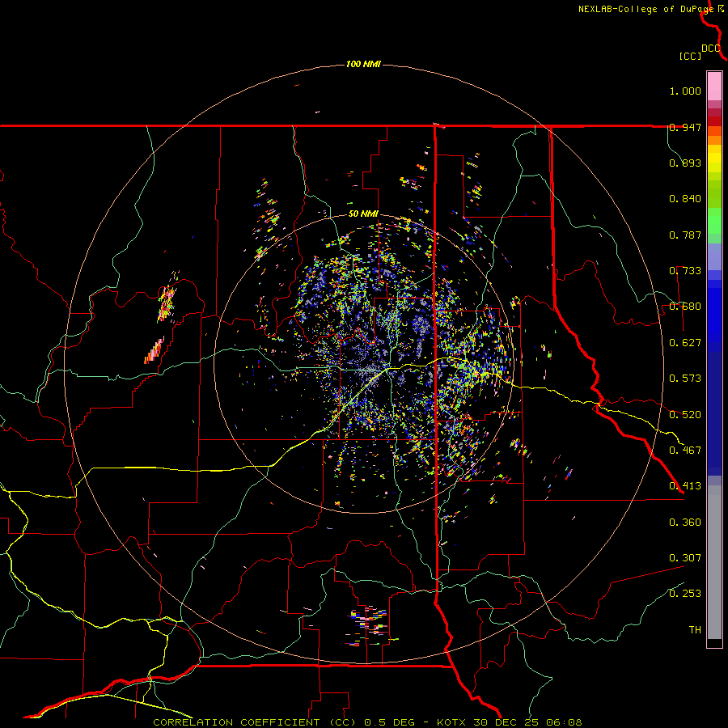Click the 0.733 scale value
Viewport: 728px width, 728px height.
pos(685,271)
